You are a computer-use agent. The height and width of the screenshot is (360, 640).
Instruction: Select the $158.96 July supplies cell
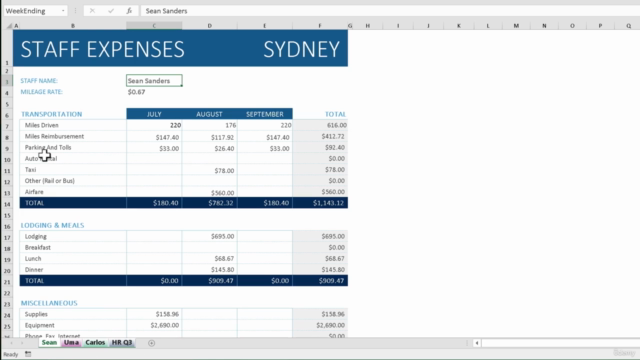(154, 314)
